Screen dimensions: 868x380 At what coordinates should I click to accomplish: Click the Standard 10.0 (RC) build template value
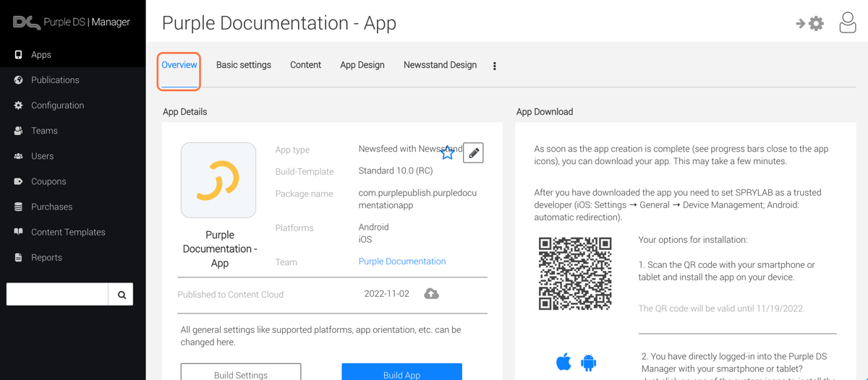(x=396, y=171)
